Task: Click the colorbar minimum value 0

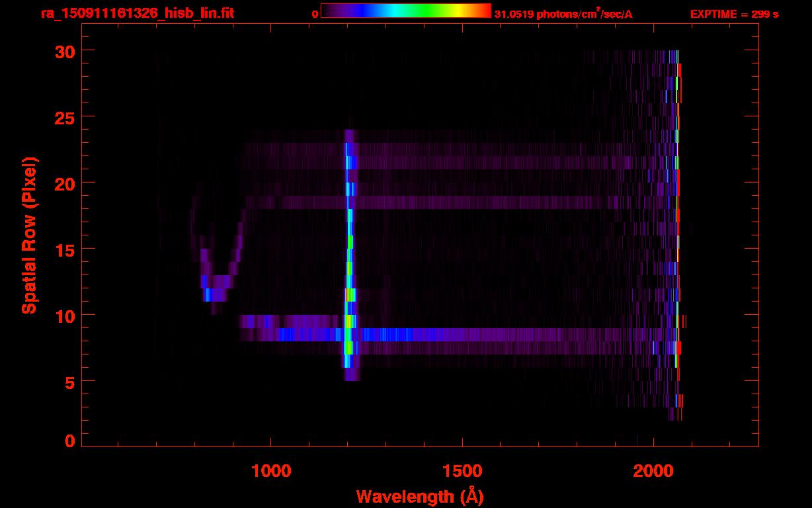Action: point(315,14)
